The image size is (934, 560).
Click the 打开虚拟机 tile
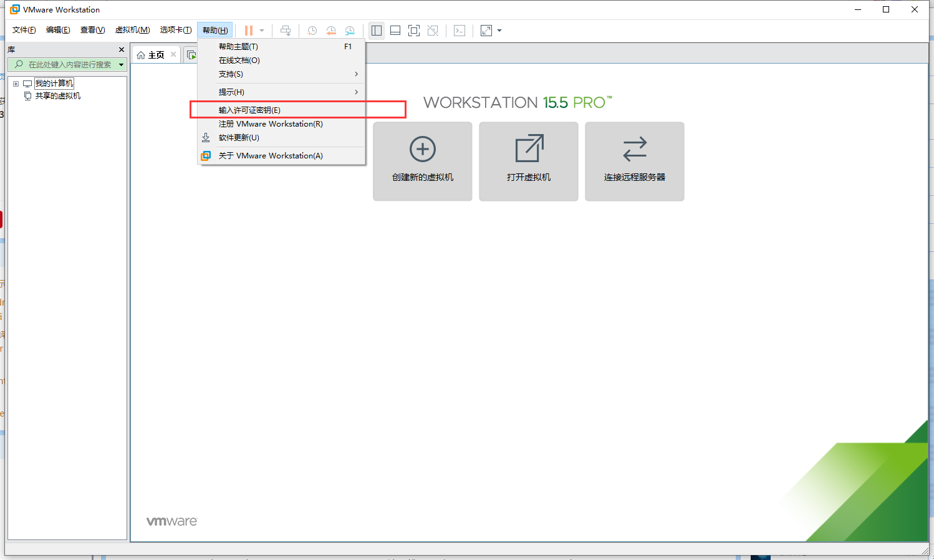click(x=529, y=162)
